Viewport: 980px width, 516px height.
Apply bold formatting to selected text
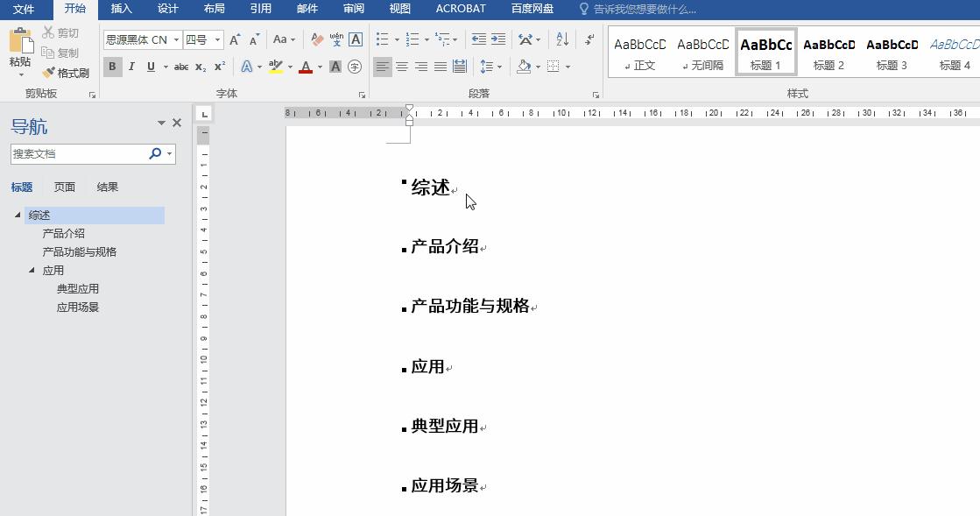click(x=112, y=67)
